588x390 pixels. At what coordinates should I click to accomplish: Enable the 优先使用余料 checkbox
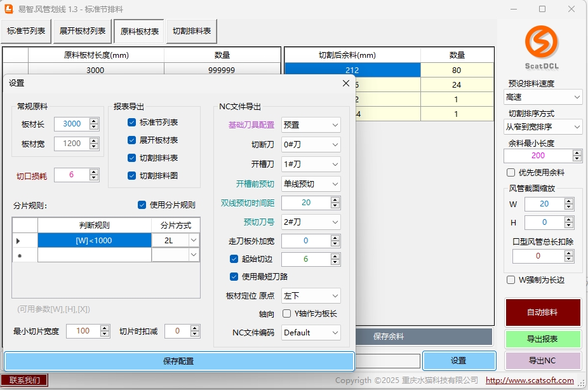click(511, 172)
